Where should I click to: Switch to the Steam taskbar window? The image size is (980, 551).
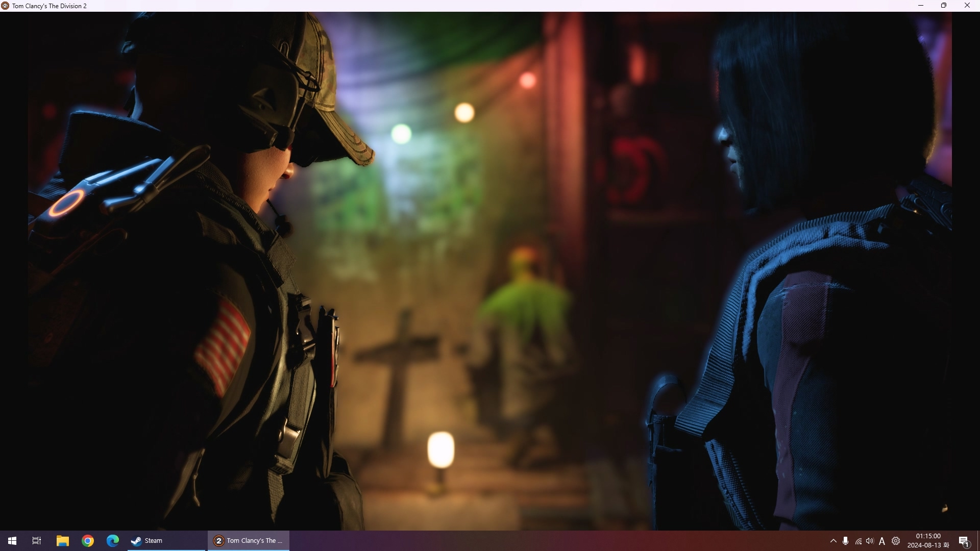coord(166,541)
